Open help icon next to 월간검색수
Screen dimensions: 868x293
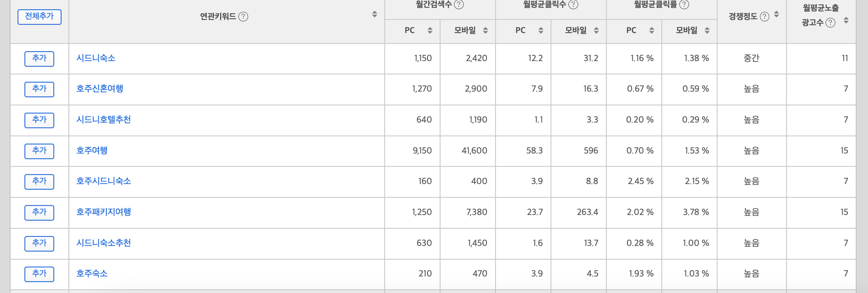[459, 5]
